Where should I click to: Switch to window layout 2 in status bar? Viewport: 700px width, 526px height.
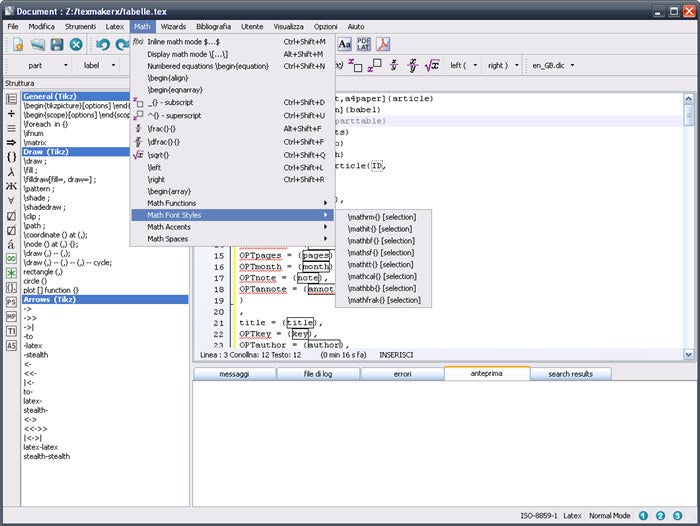[x=662, y=515]
